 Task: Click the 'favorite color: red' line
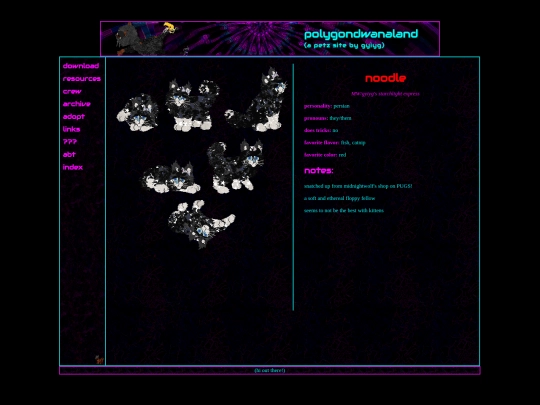point(325,155)
